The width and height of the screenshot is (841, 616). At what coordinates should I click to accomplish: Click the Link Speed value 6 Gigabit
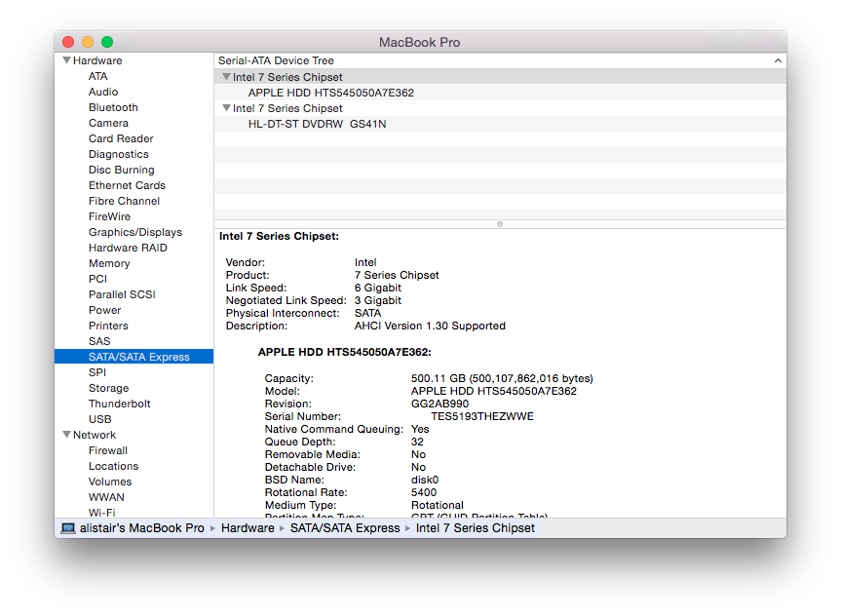(x=377, y=288)
